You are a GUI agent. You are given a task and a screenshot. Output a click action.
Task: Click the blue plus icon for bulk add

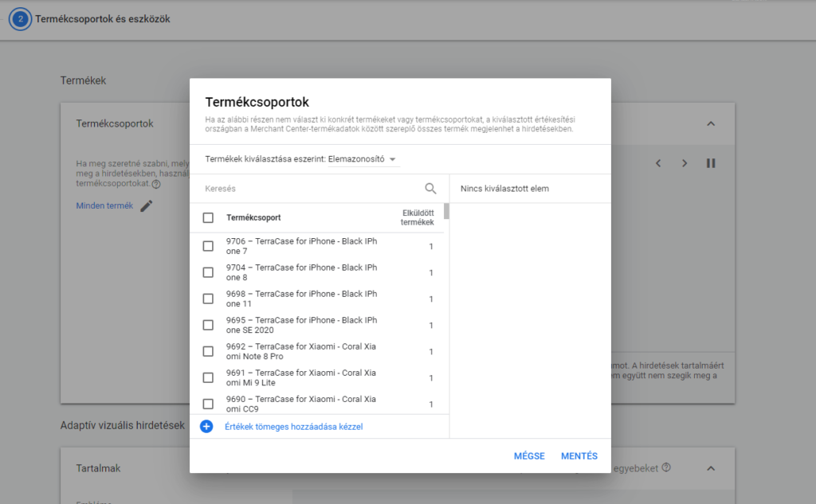coord(206,427)
